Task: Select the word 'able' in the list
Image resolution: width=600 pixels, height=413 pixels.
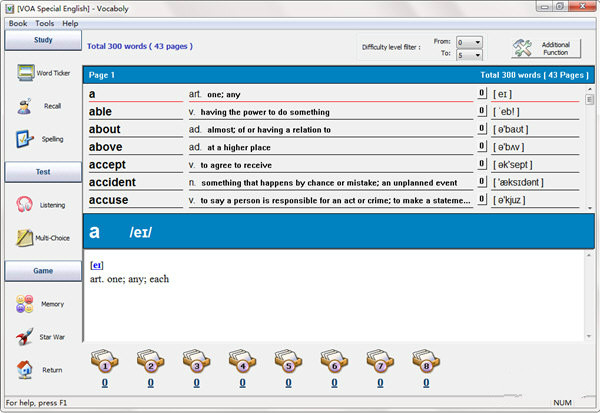Action: [100, 111]
